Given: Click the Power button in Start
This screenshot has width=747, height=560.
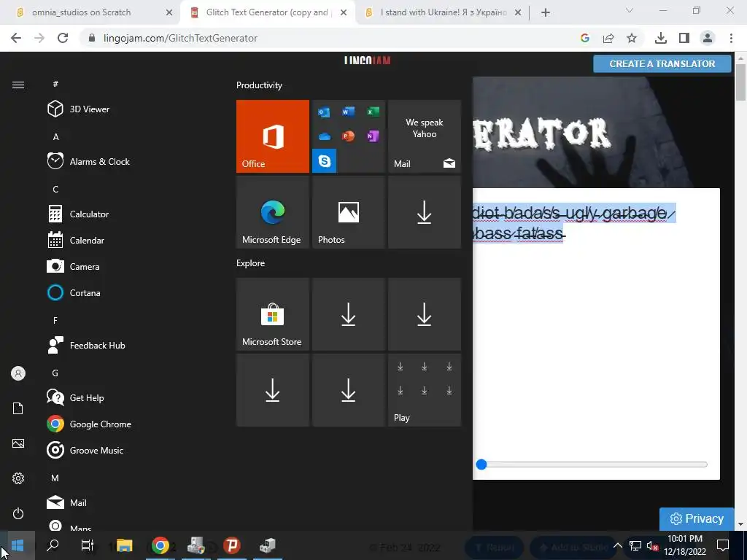Looking at the screenshot, I should (18, 513).
